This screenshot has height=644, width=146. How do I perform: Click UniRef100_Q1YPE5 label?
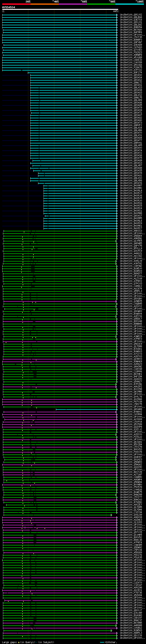pos(131,241)
